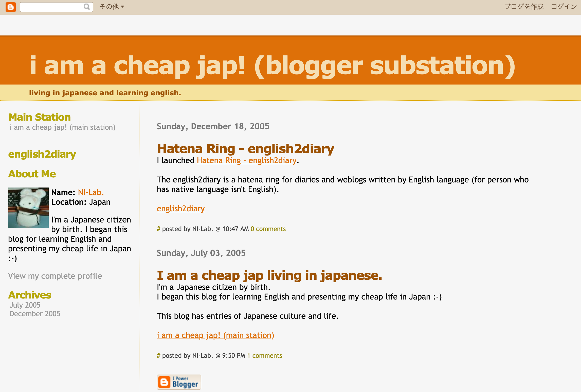This screenshot has height=392, width=581.
Task: Open 0 comments on the Hatena post
Action: tap(268, 229)
